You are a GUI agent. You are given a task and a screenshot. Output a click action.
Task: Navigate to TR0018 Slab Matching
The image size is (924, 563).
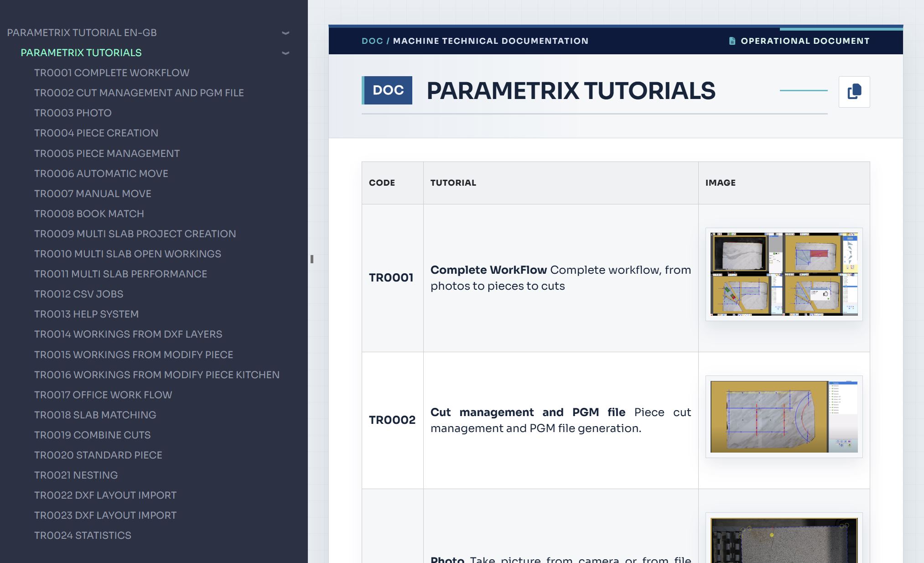pos(95,415)
